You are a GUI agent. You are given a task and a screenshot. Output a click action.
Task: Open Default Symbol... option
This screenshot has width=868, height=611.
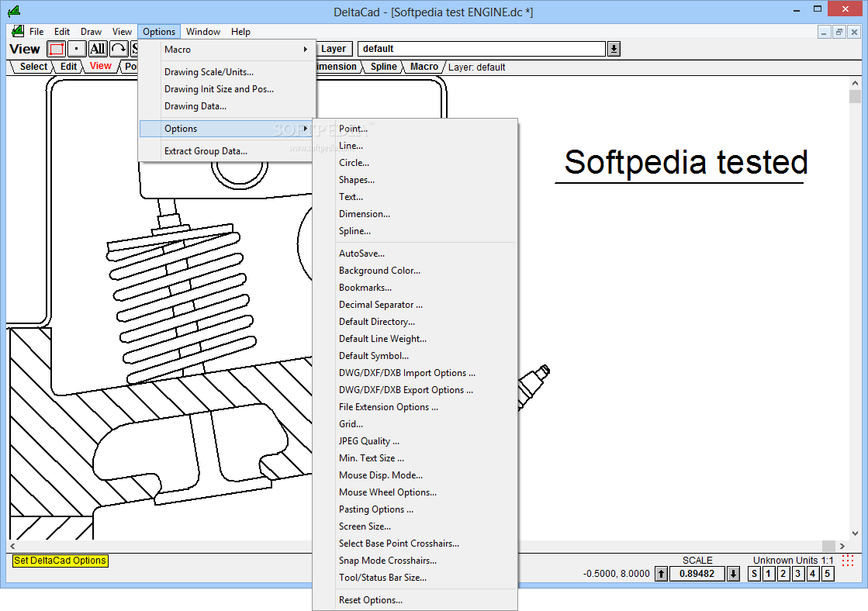415,356
